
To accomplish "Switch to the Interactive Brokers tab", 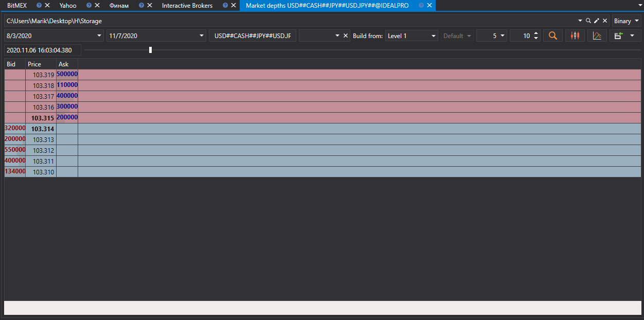I will pos(187,6).
